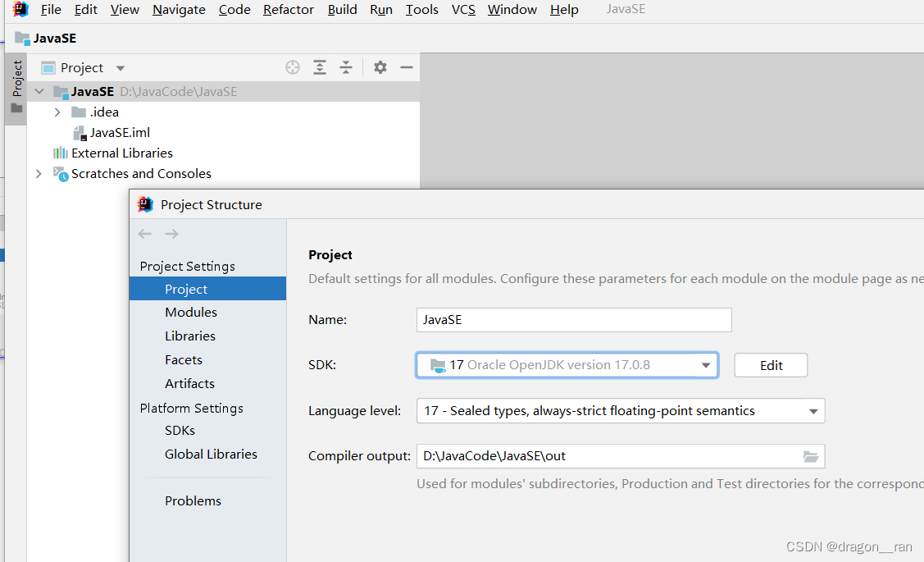Click the forward arrow in Project Structure
This screenshot has width=924, height=562.
point(171,234)
